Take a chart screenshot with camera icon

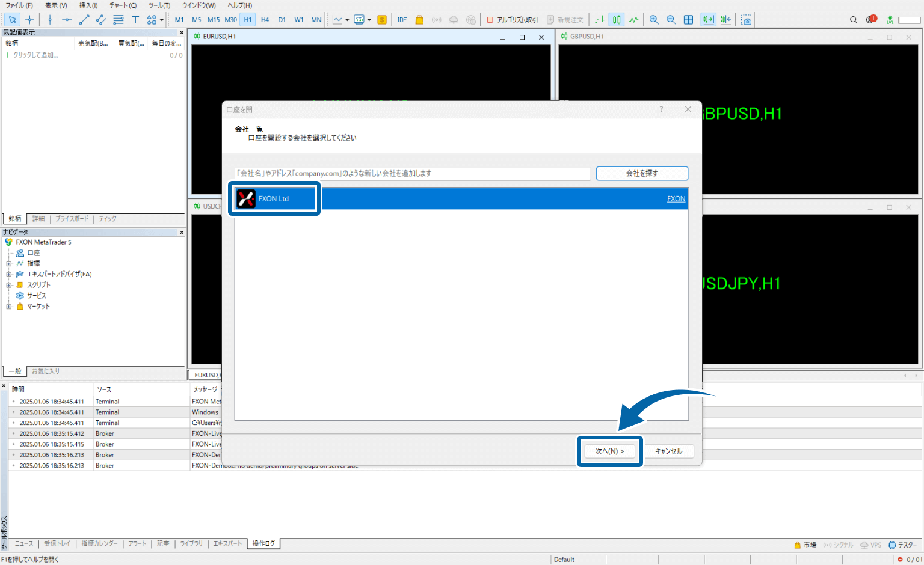tap(747, 20)
